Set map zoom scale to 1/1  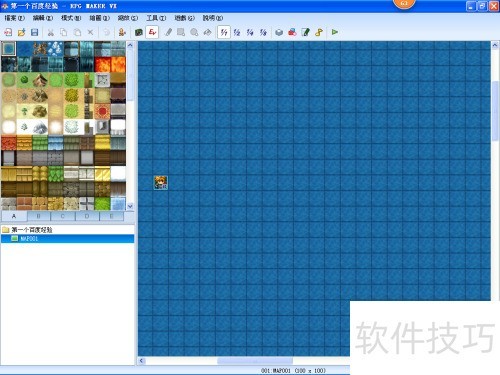pyautogui.click(x=224, y=32)
